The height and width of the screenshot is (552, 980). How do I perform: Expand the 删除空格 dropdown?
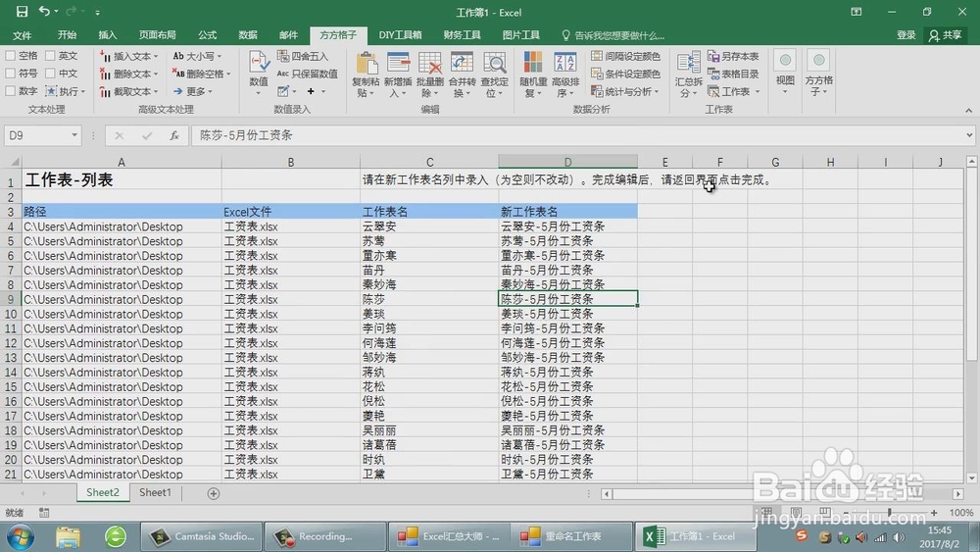click(228, 74)
